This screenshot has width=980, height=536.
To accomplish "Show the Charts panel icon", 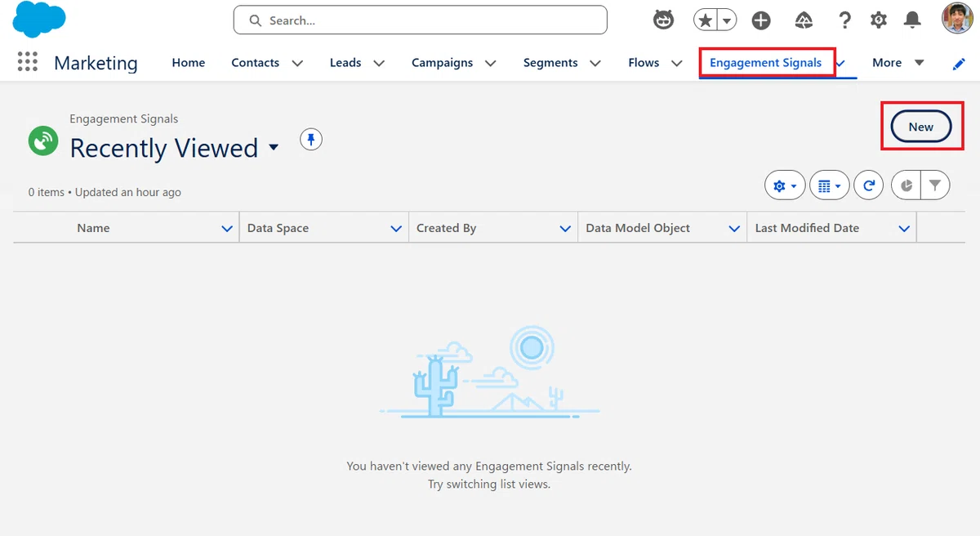I will (906, 186).
